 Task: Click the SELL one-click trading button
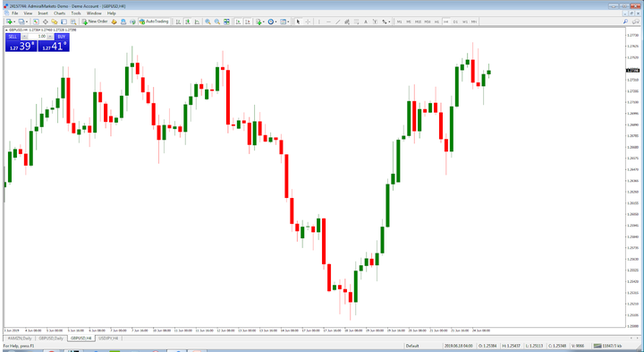point(13,37)
